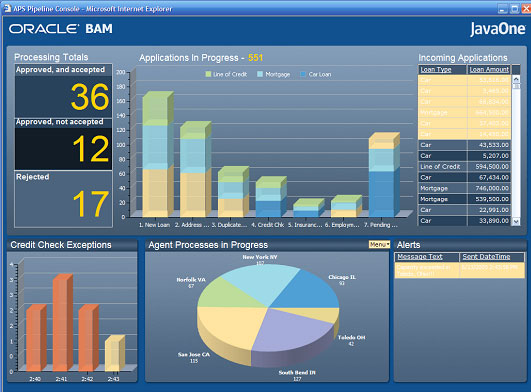Click the South Bend IN pie label
This screenshot has height=392, width=531.
[297, 372]
